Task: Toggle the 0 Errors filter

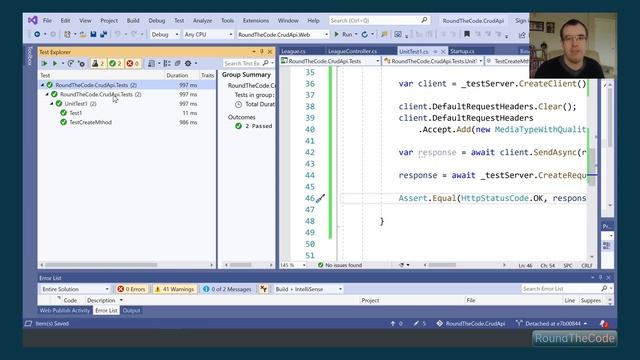Action: [131, 289]
